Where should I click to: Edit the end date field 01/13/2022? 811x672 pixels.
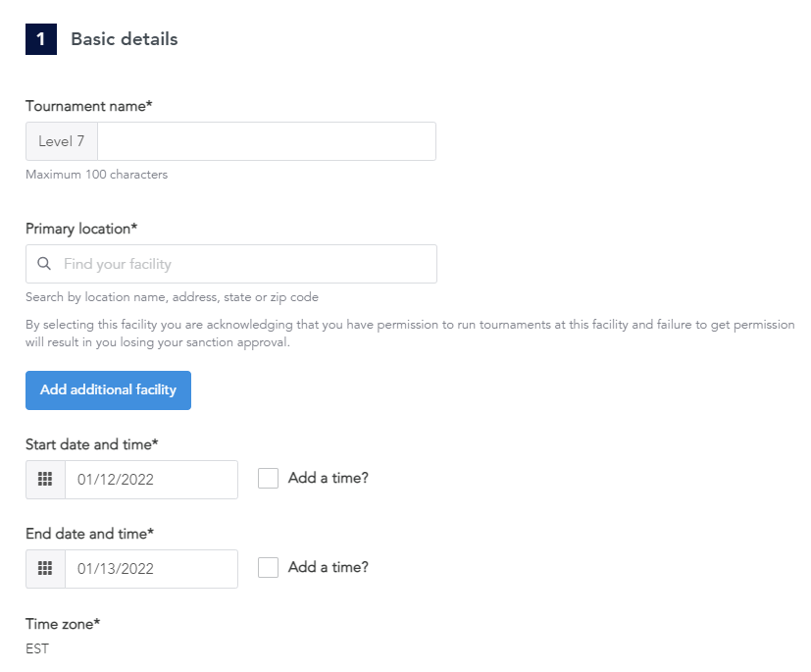click(152, 569)
